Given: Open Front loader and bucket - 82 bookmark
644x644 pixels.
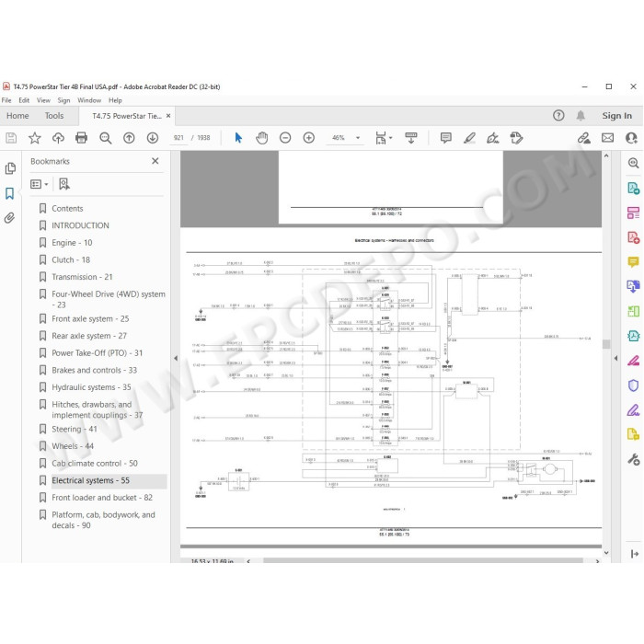Looking at the screenshot, I should [x=102, y=498].
